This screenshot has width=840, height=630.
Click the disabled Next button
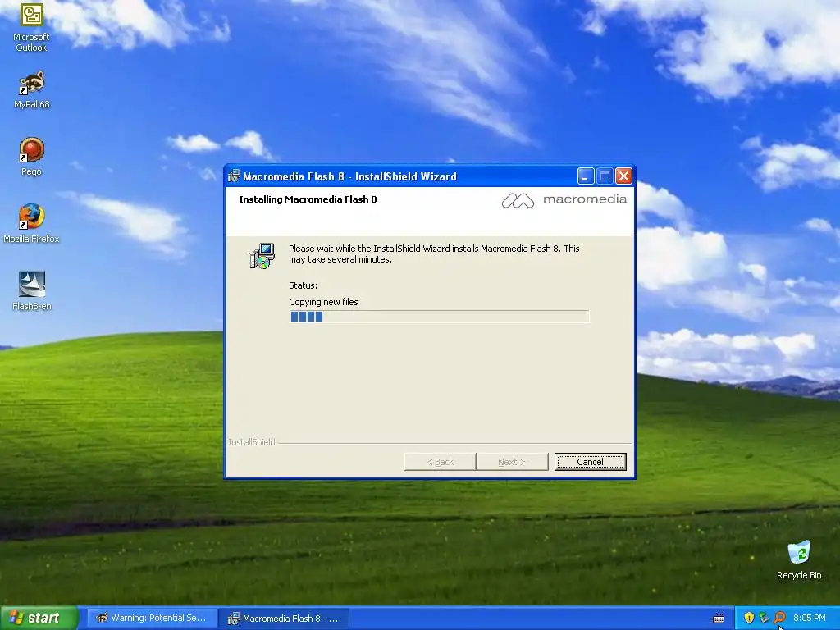tap(512, 462)
